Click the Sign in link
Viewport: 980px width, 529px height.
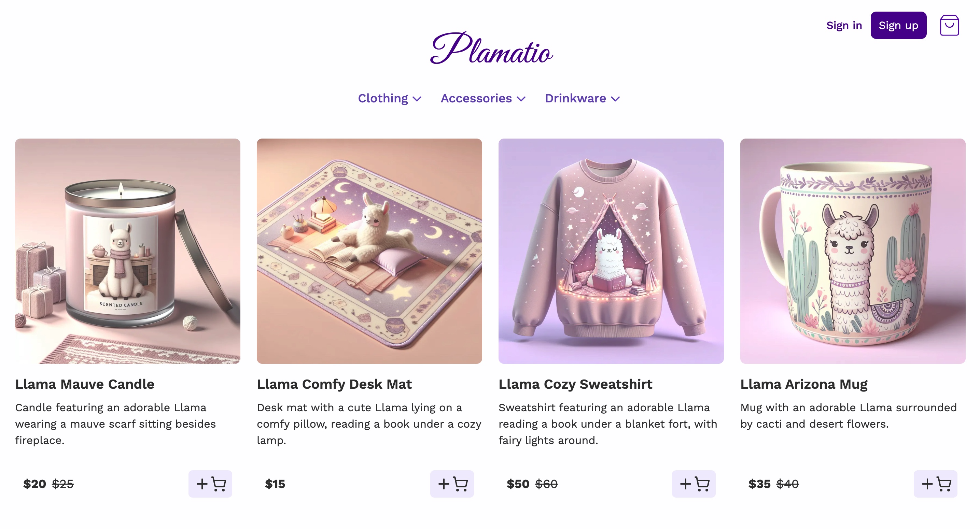tap(844, 25)
